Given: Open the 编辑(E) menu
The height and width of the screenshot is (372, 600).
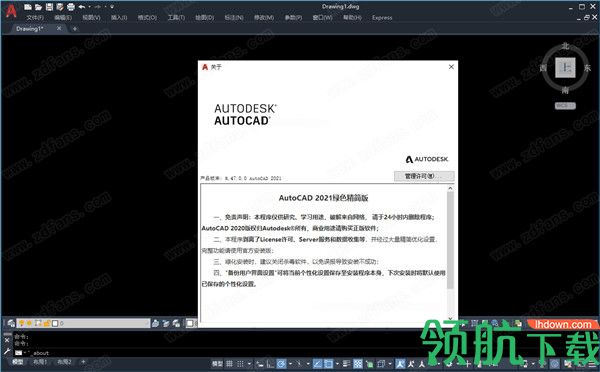Looking at the screenshot, I should click(x=63, y=18).
